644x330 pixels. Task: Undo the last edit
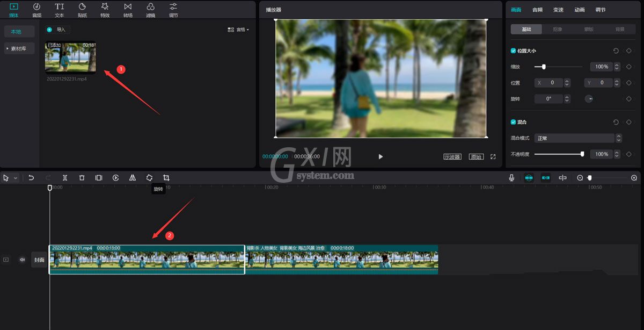31,178
